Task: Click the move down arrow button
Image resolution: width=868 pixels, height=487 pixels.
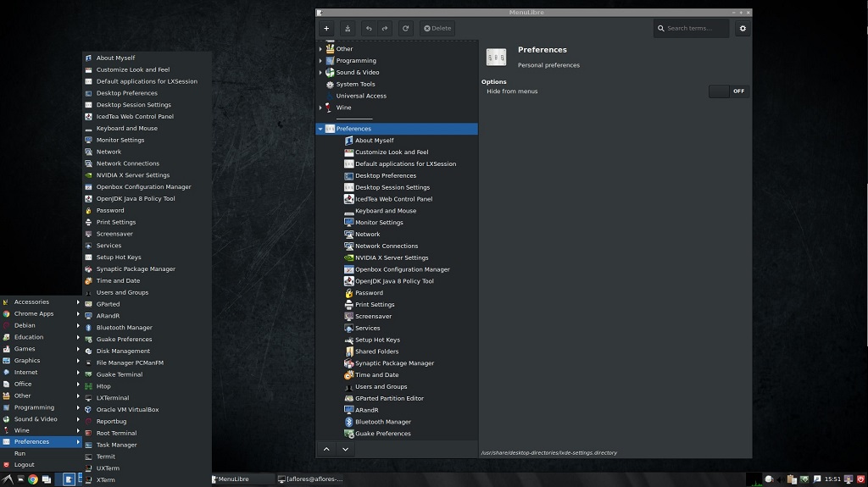Action: [x=345, y=449]
